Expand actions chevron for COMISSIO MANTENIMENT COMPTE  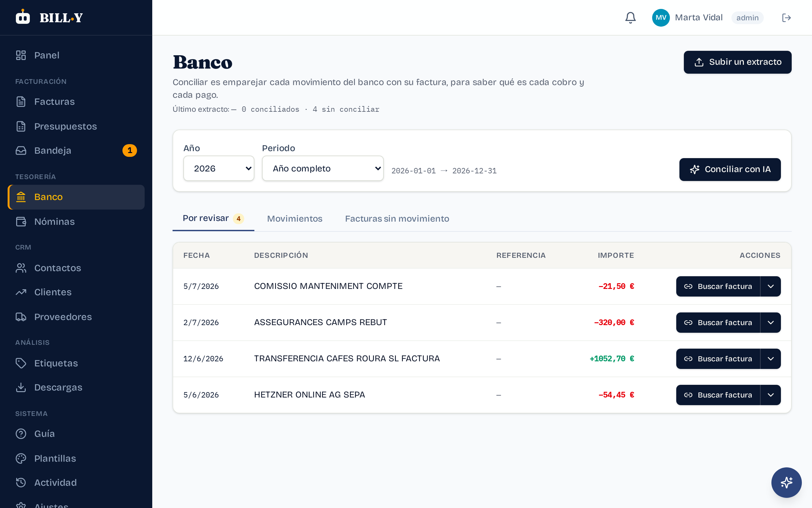[x=771, y=286]
